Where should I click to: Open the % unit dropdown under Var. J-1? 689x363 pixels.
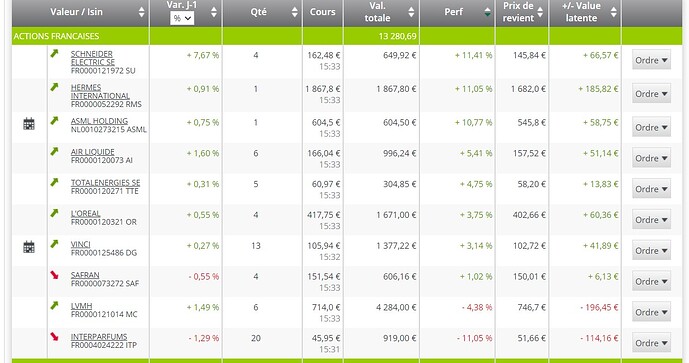(182, 18)
